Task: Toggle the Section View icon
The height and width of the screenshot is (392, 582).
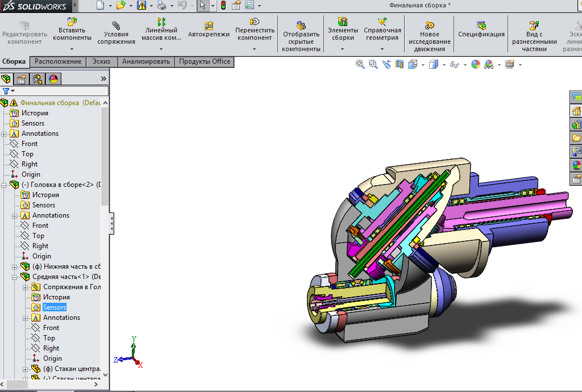Action: (x=400, y=64)
